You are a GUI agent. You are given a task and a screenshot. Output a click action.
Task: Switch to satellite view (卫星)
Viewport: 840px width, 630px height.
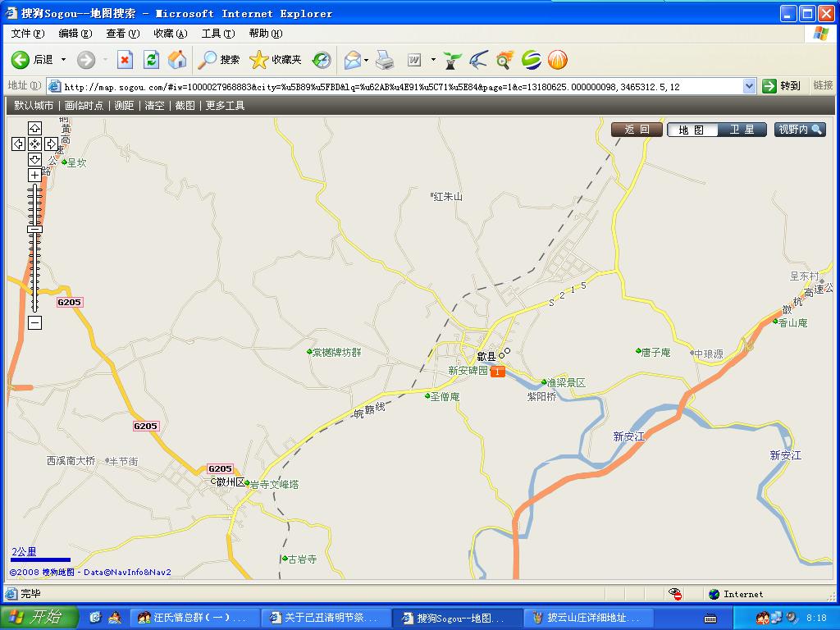pos(742,130)
